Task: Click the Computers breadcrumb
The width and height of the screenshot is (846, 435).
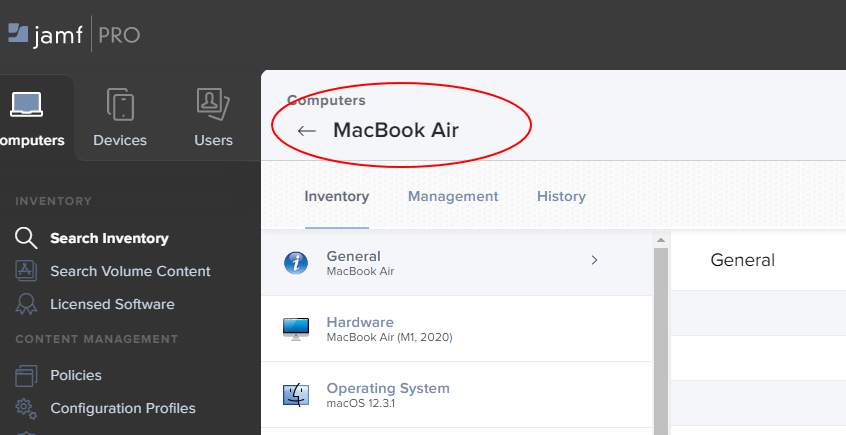Action: 326,100
